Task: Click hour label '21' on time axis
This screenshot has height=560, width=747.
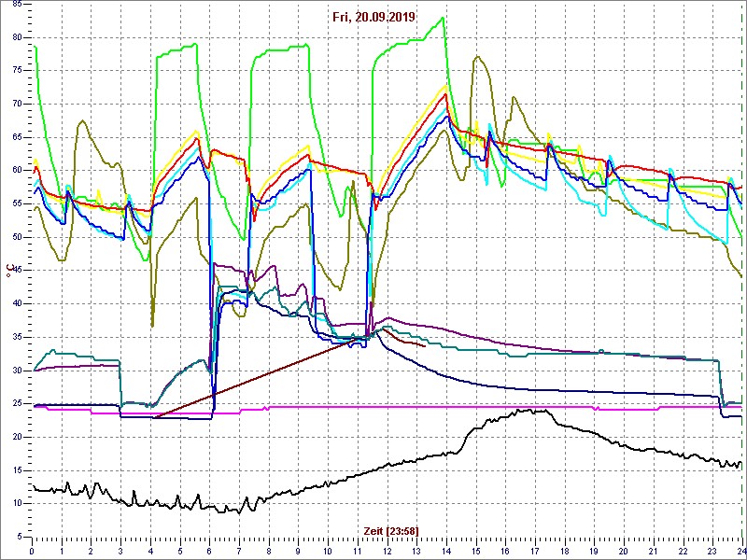Action: (x=653, y=552)
